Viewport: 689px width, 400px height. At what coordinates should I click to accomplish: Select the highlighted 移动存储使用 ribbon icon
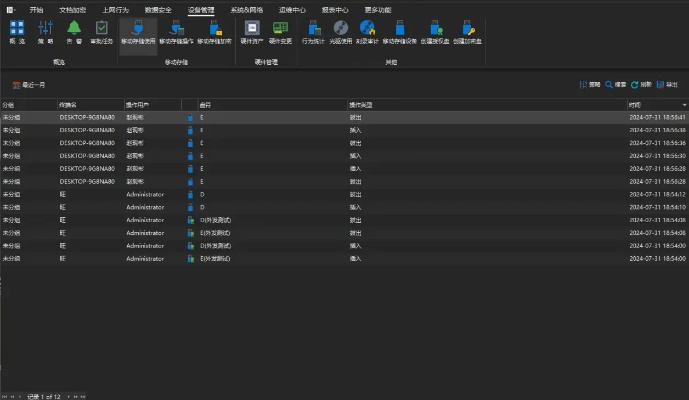click(138, 30)
